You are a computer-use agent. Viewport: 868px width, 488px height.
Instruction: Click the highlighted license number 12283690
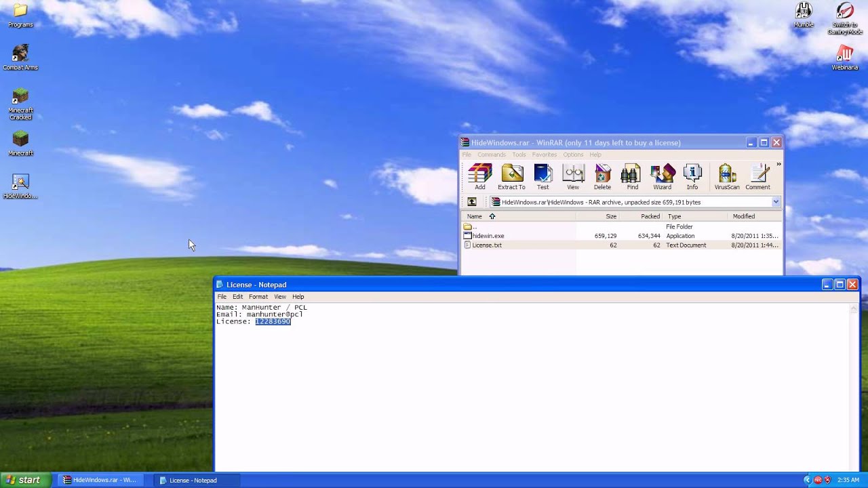pos(273,322)
